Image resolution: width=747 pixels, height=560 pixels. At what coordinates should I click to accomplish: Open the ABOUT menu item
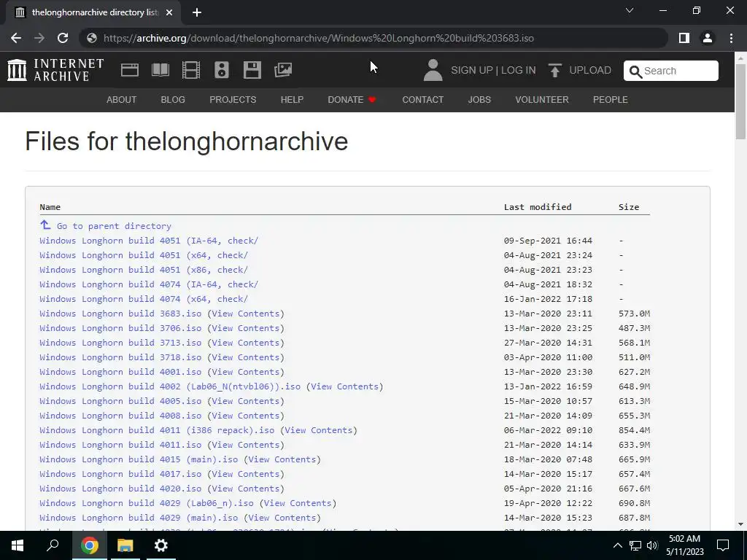tap(122, 99)
